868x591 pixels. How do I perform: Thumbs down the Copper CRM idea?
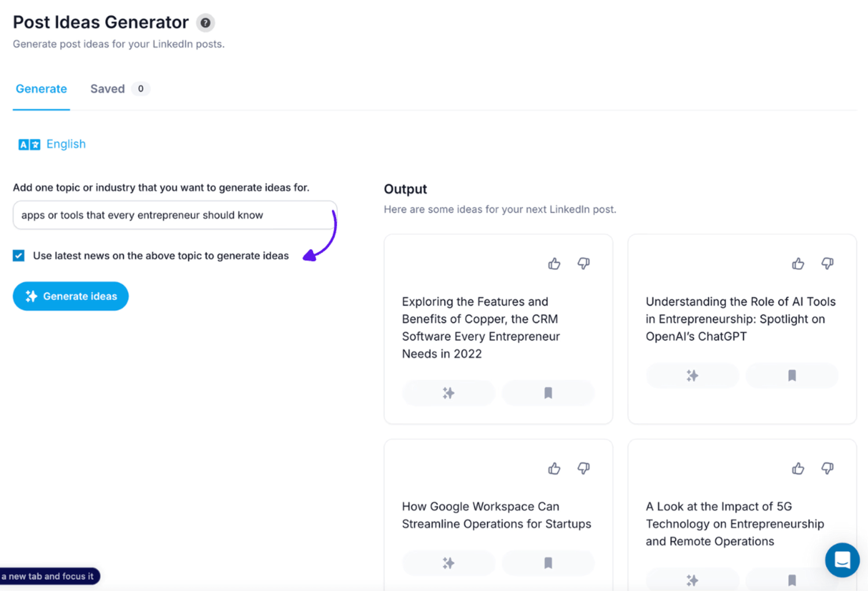(583, 264)
